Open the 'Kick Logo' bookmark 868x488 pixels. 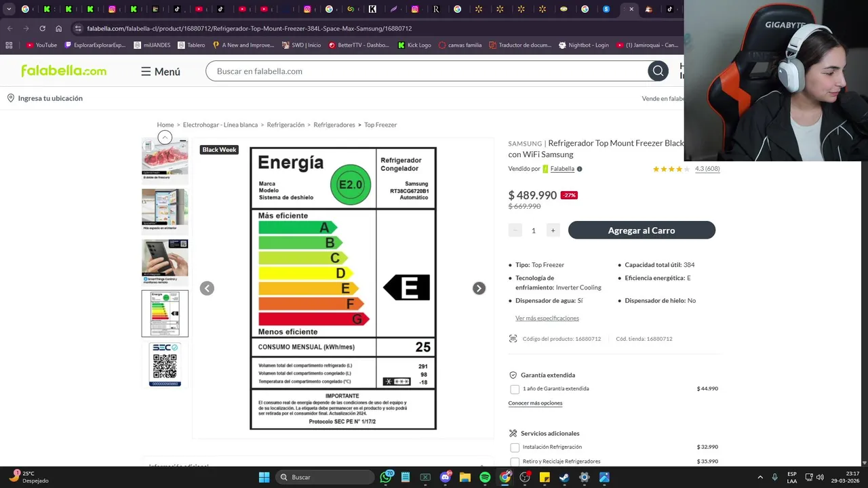click(x=414, y=45)
